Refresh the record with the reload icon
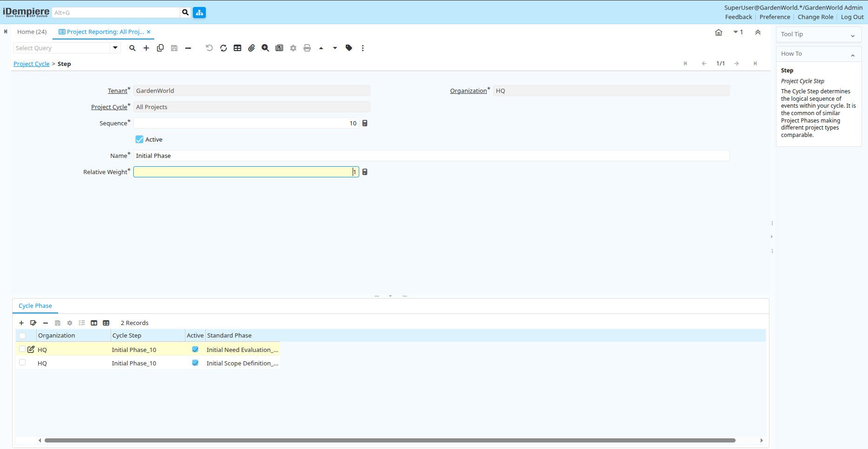The image size is (868, 449). click(x=224, y=48)
